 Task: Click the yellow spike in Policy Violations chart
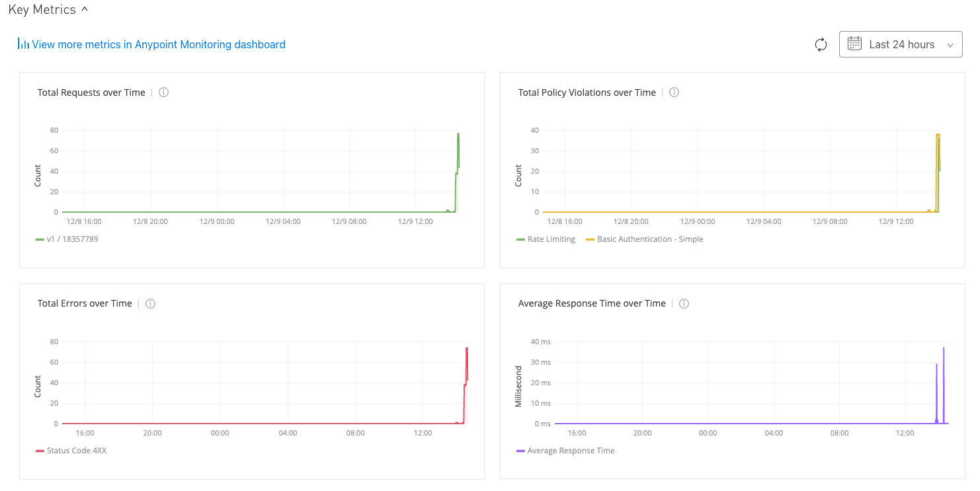[x=938, y=172]
